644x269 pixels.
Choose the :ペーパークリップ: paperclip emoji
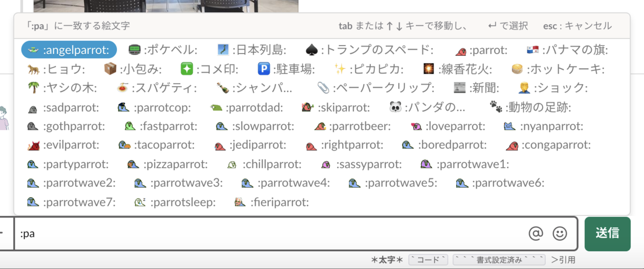(376, 88)
